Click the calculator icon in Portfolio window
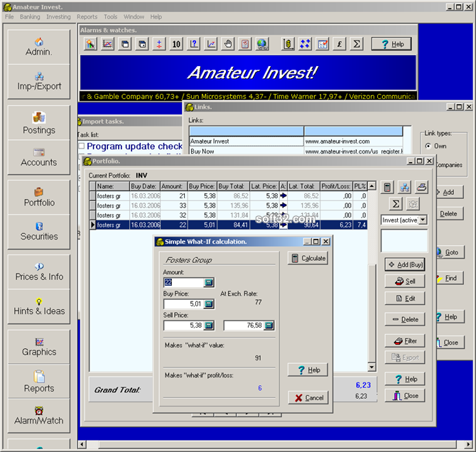The image size is (476, 452). pyautogui.click(x=387, y=188)
